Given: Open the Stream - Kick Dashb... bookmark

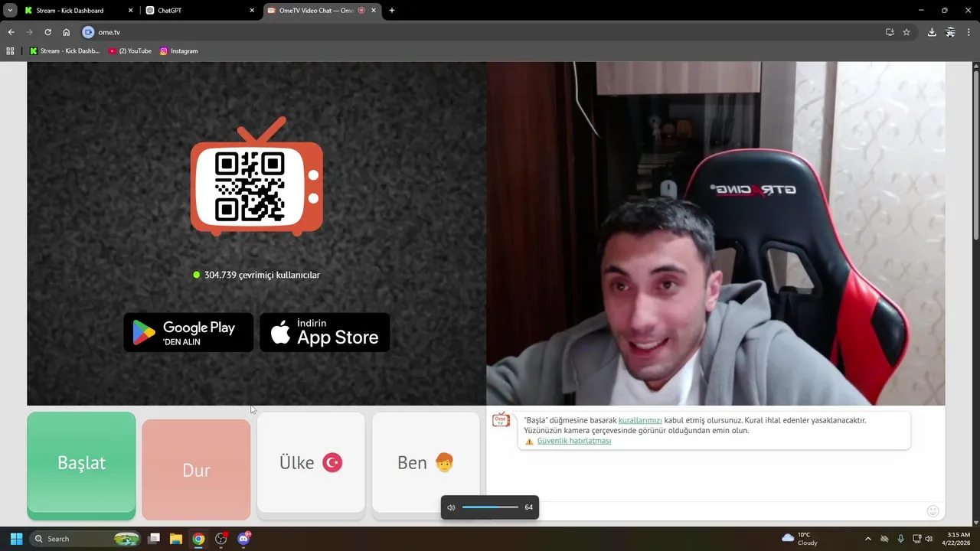Looking at the screenshot, I should 64,51.
